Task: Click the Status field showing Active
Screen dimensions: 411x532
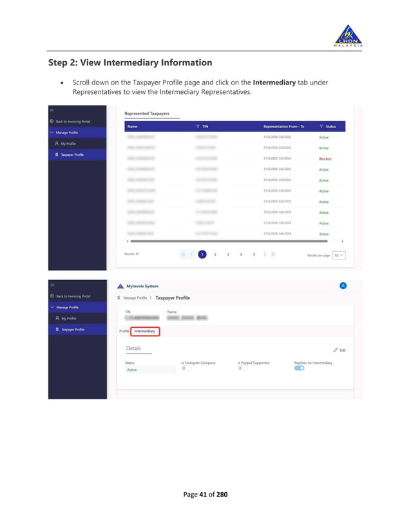Action: [150, 370]
